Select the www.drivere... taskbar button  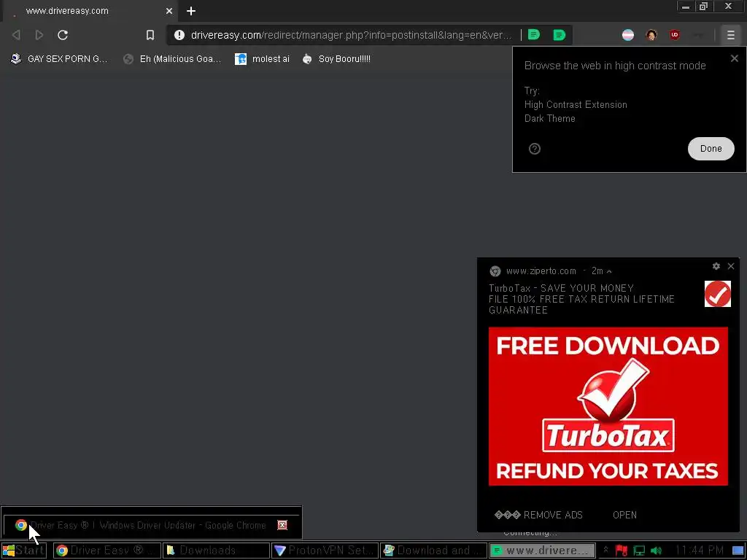pyautogui.click(x=542, y=551)
